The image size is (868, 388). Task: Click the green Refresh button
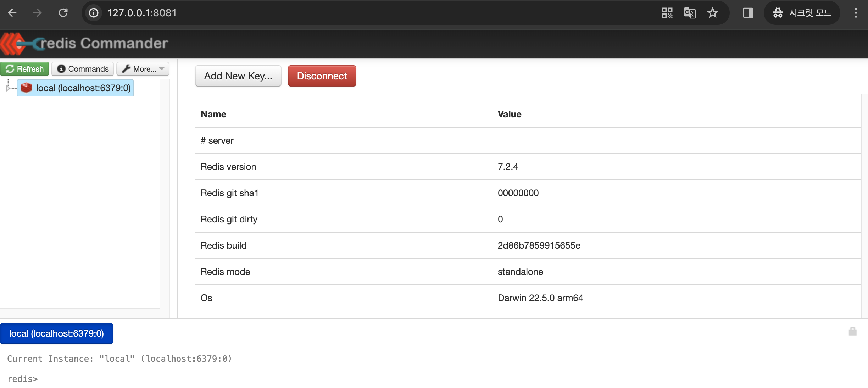[x=24, y=69]
